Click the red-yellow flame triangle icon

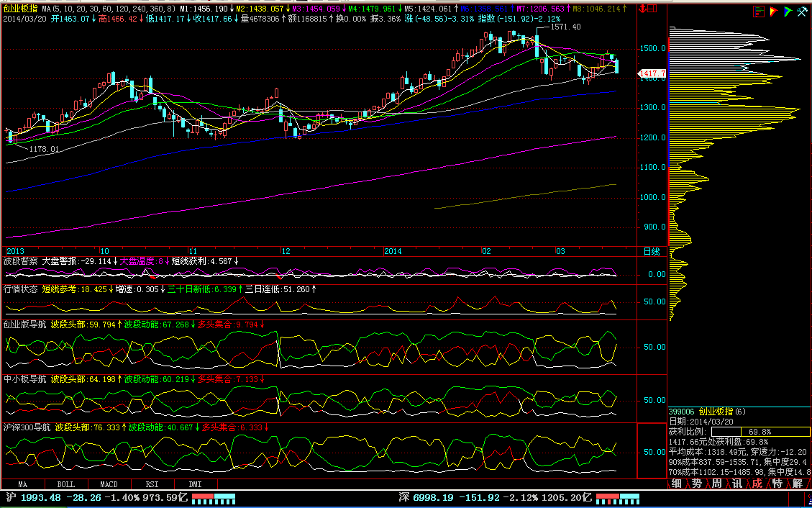[x=774, y=12]
